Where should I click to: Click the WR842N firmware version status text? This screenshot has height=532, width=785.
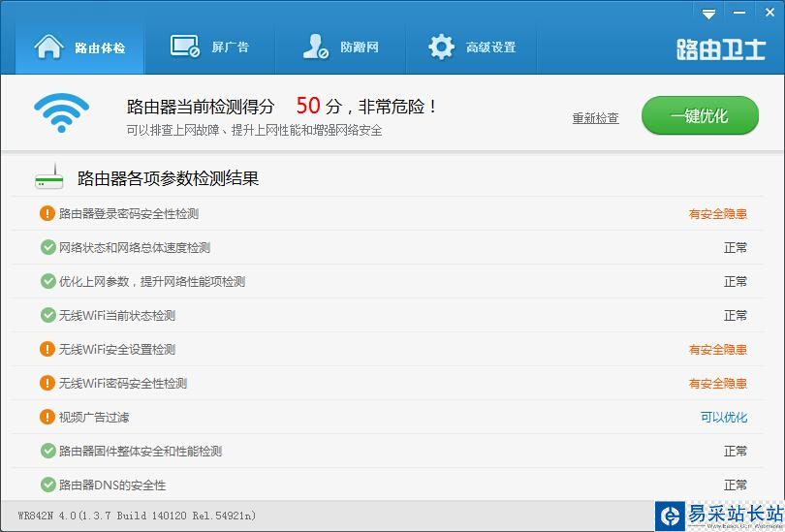[x=137, y=516]
